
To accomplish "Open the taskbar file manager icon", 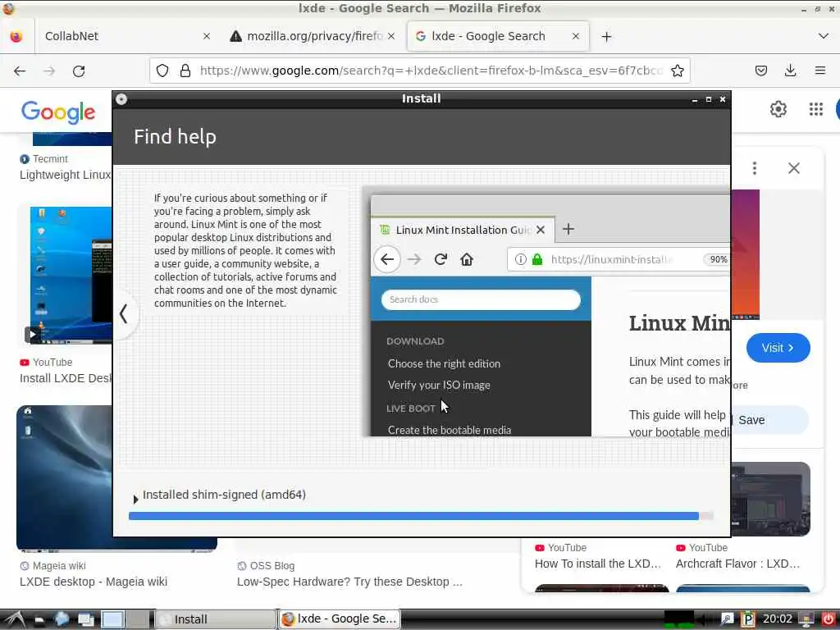I will pyautogui.click(x=39, y=620).
